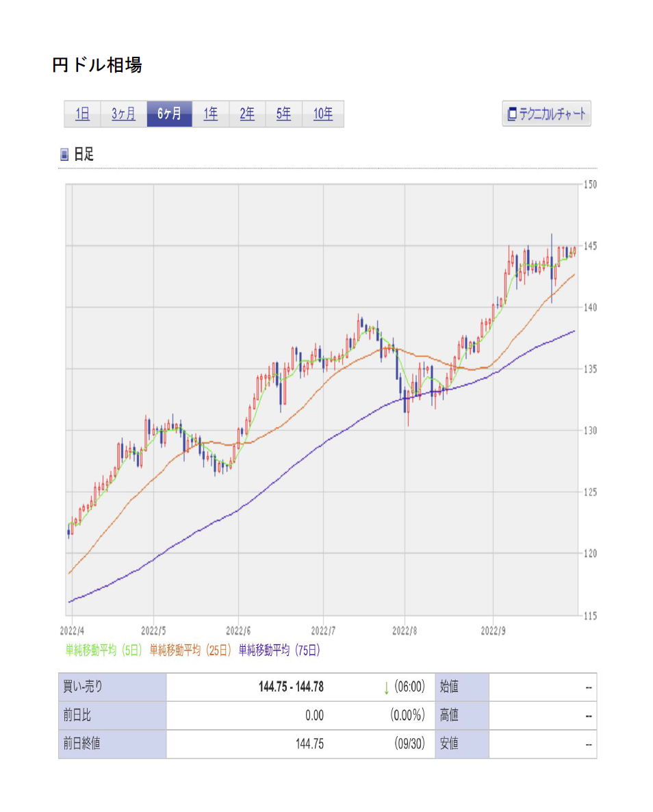Click the 前日比 row header
This screenshot has width=653, height=812.
(112, 715)
